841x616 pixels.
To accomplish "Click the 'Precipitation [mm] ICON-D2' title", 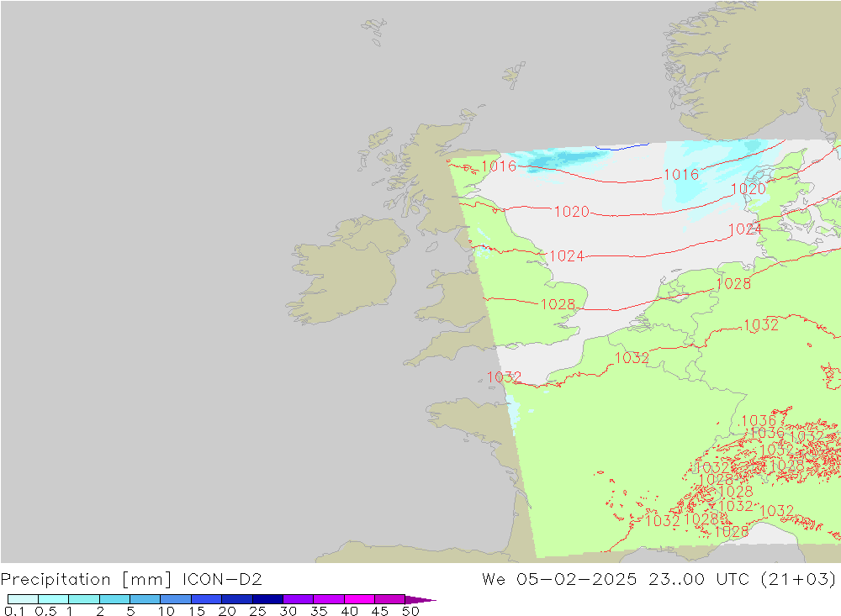I will pos(131,580).
